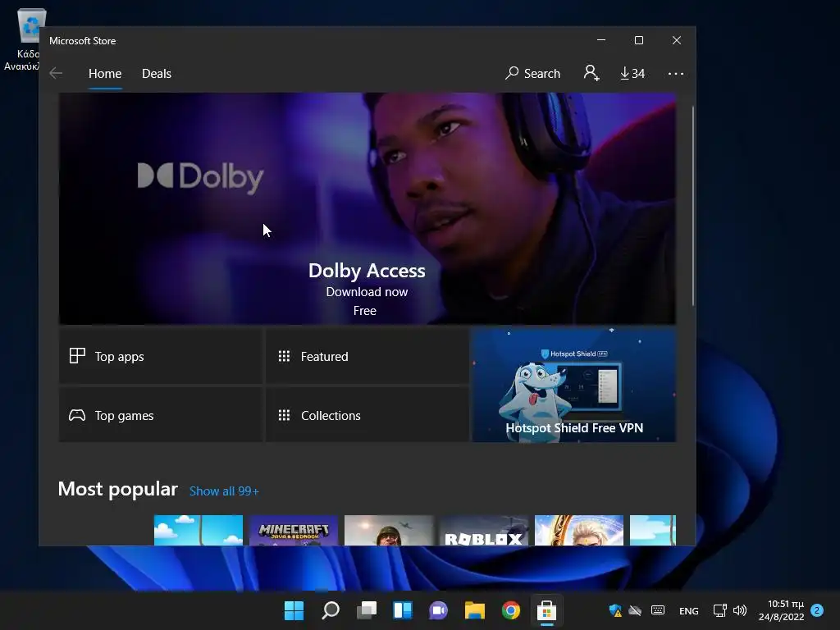Open taskbar Search
The width and height of the screenshot is (840, 630).
[330, 610]
